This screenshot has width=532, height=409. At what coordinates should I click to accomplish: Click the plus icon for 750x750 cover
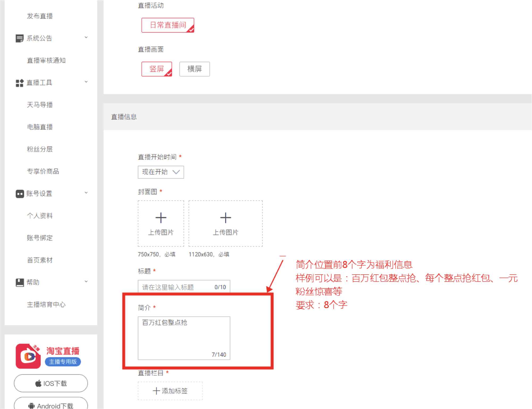coord(161,218)
